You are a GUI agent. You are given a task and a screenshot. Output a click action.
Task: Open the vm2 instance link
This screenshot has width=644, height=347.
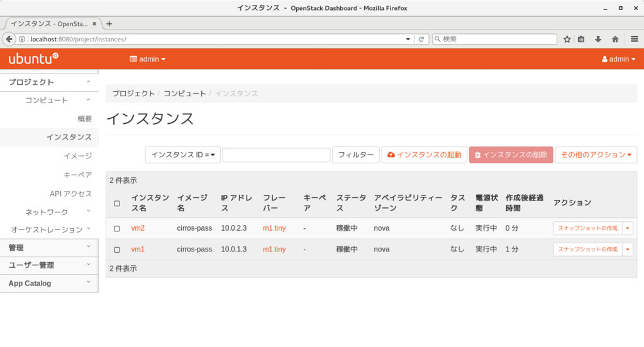pos(138,228)
